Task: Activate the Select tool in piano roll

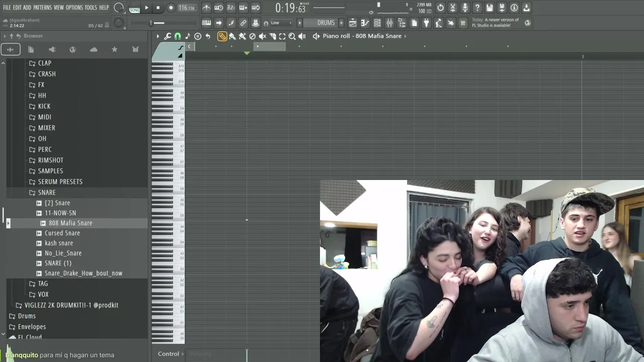Action: pyautogui.click(x=282, y=36)
